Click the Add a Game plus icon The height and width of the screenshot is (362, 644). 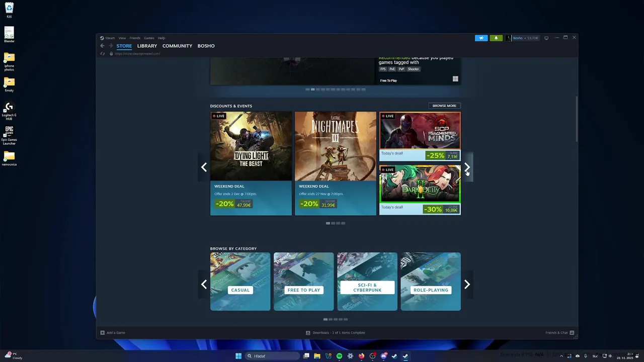pos(103,332)
